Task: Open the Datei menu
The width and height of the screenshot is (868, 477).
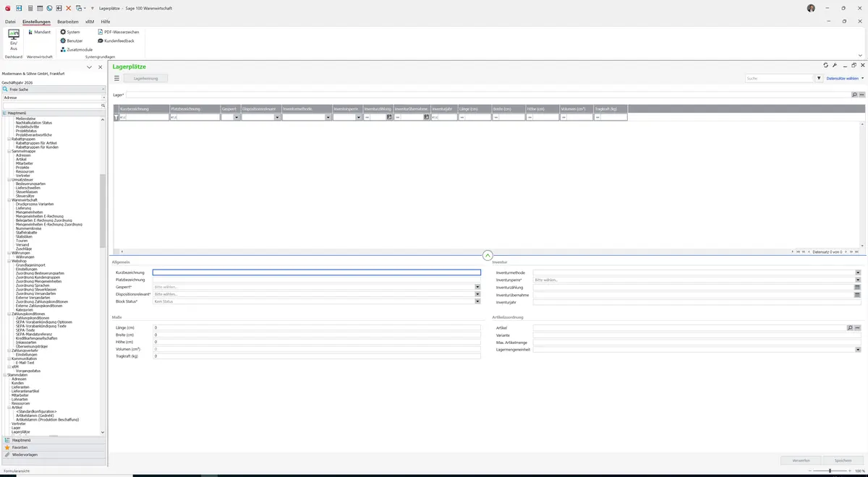Action: click(x=10, y=22)
